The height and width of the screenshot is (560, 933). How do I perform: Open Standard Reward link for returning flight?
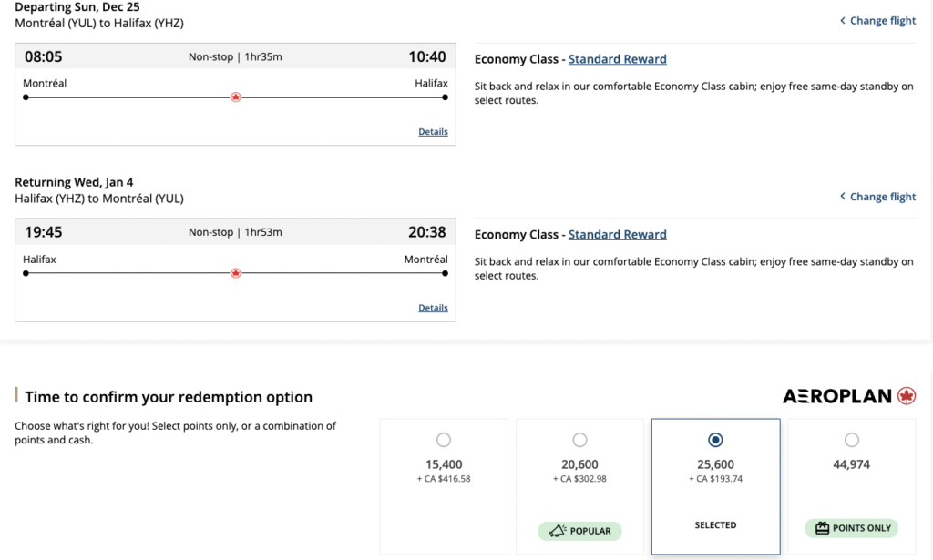617,235
